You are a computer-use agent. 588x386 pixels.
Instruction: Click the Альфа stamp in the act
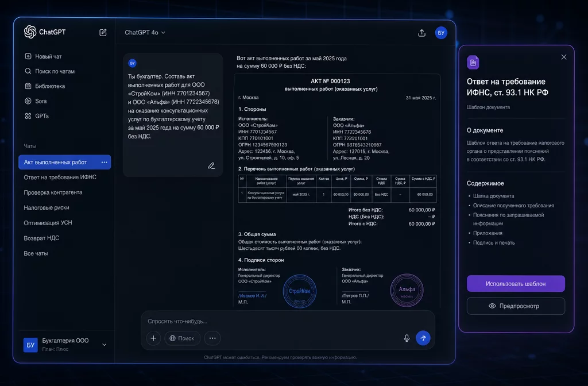(407, 290)
